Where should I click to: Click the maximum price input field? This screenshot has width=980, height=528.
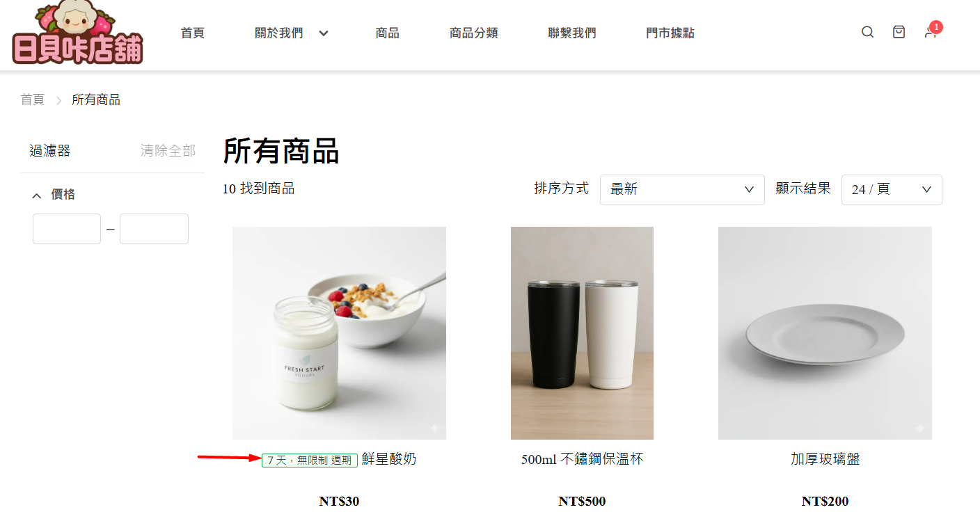(x=154, y=229)
